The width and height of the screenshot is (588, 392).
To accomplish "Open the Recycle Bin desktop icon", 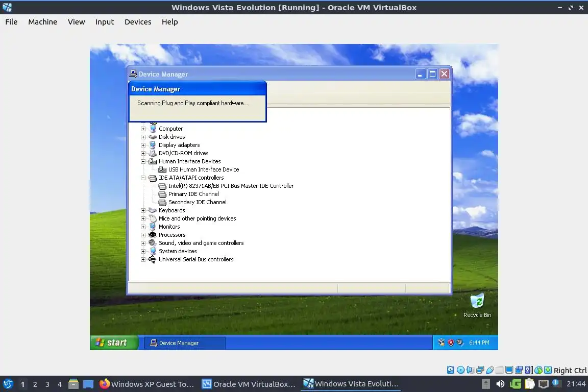I will [477, 306].
